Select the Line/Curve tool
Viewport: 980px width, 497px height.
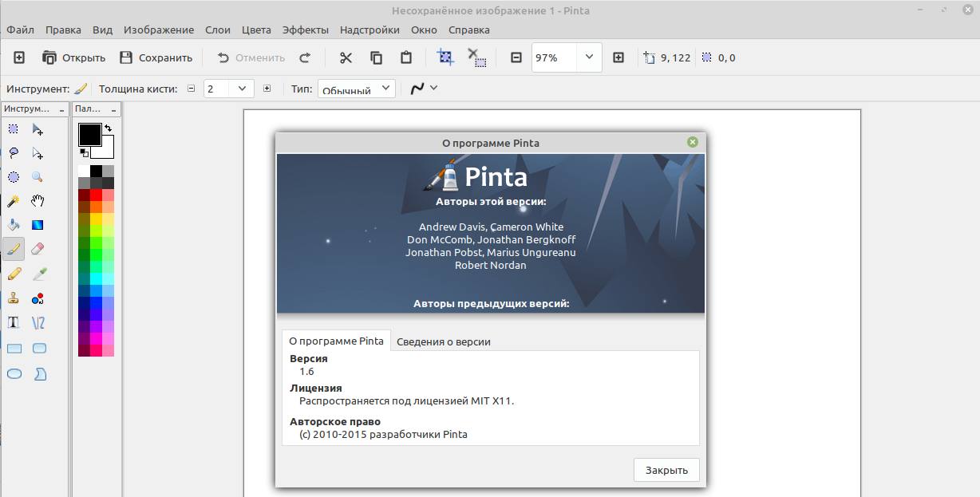point(38,323)
